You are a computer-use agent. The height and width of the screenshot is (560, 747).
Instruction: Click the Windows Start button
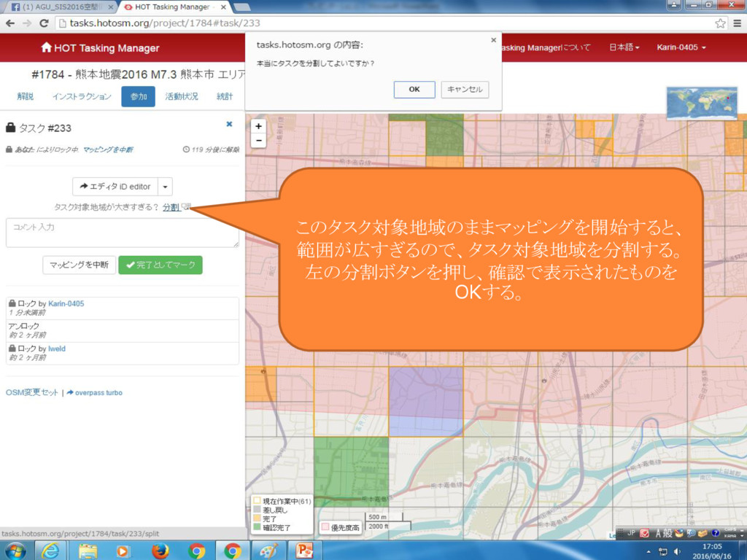[15, 550]
